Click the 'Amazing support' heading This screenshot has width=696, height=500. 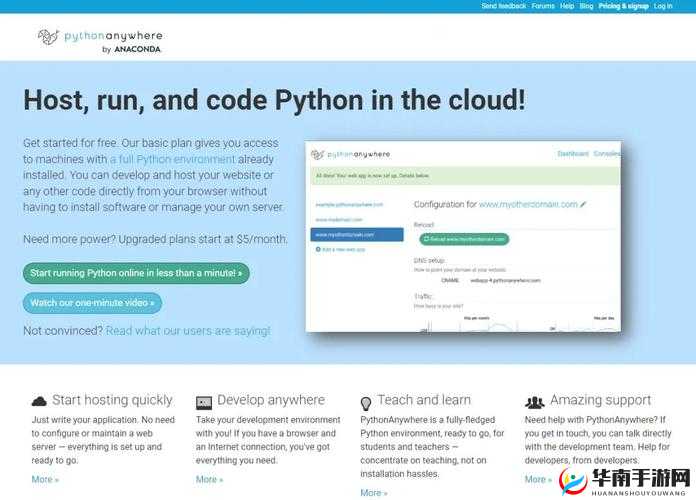601,400
